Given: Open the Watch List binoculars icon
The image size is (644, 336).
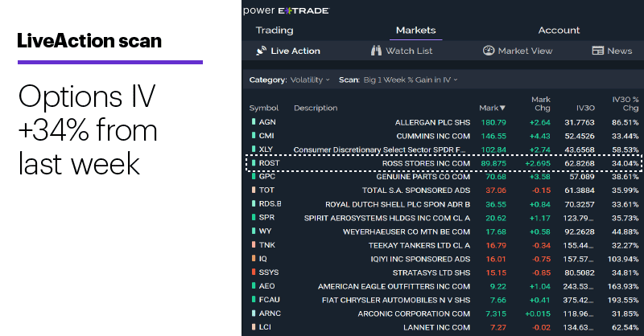Looking at the screenshot, I should click(376, 51).
